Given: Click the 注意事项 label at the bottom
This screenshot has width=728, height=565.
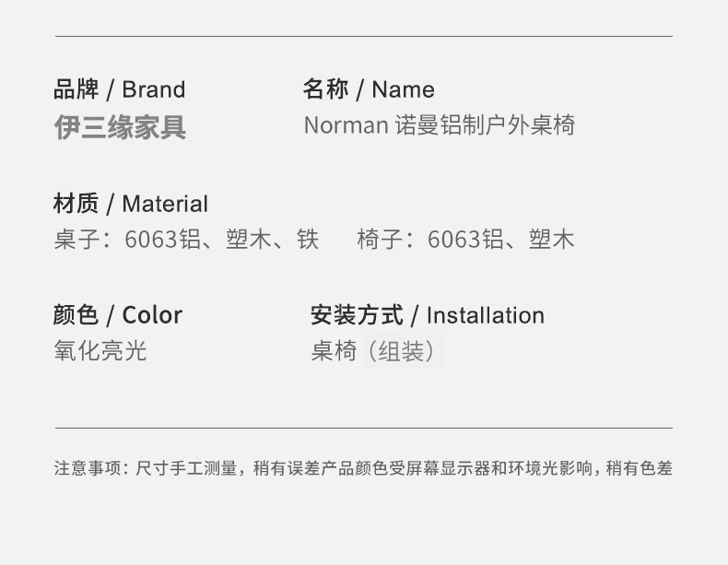Looking at the screenshot, I should [87, 468].
